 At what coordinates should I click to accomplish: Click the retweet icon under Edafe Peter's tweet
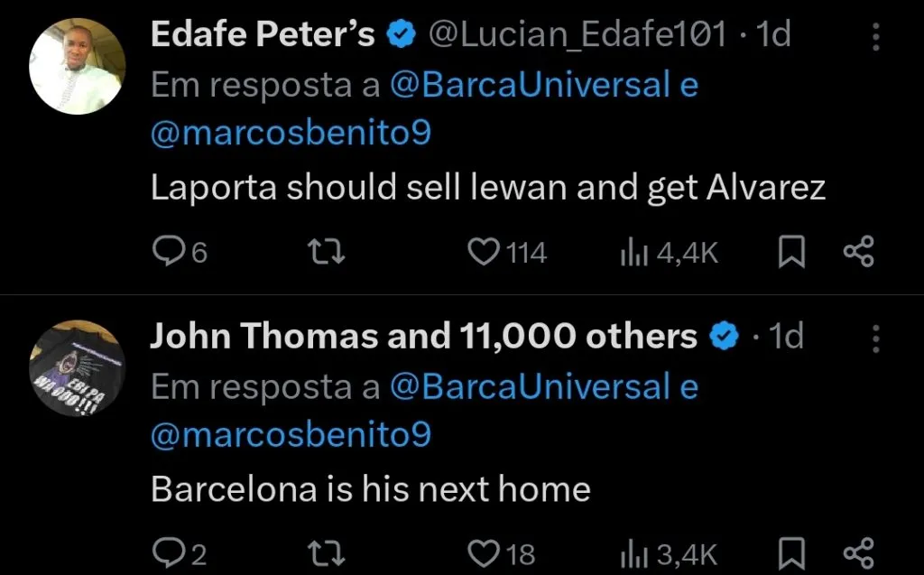325,252
